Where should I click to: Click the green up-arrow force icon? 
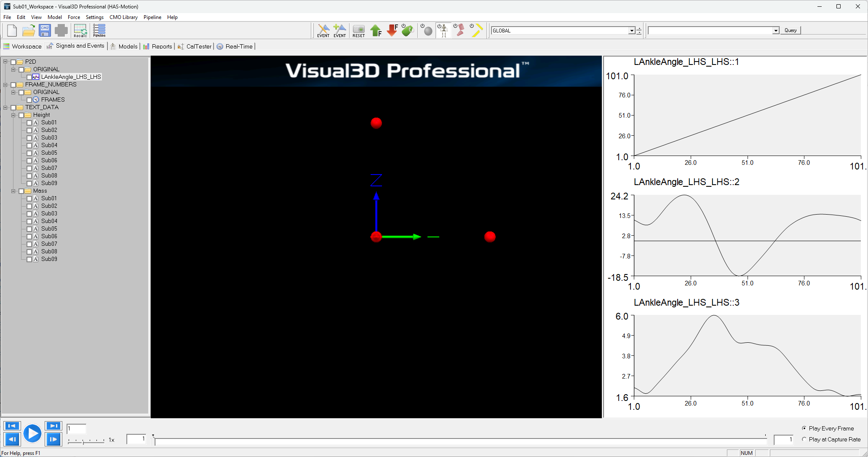point(375,30)
